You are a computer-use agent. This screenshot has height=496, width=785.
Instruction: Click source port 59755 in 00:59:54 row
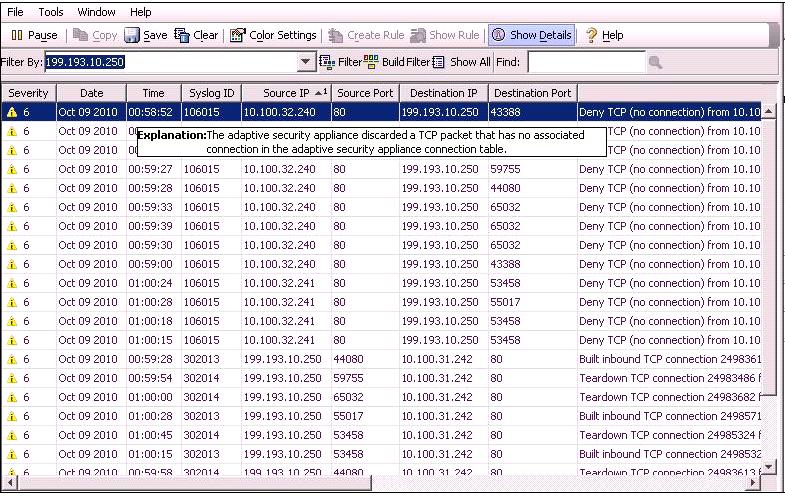tap(348, 378)
